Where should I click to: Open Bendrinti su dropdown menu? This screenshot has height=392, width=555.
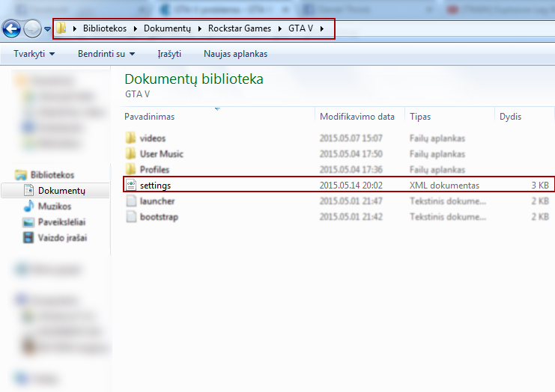click(x=106, y=54)
